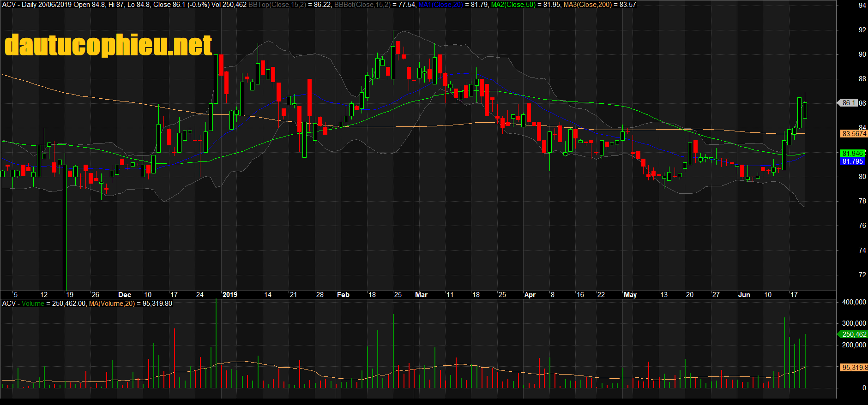
Task: Select the green 81.946 price axis tag
Action: [852, 153]
